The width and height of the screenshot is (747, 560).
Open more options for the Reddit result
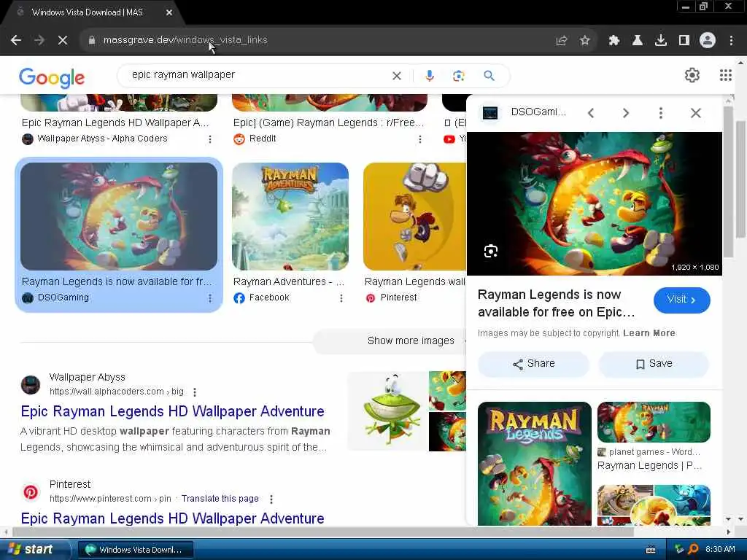point(419,139)
